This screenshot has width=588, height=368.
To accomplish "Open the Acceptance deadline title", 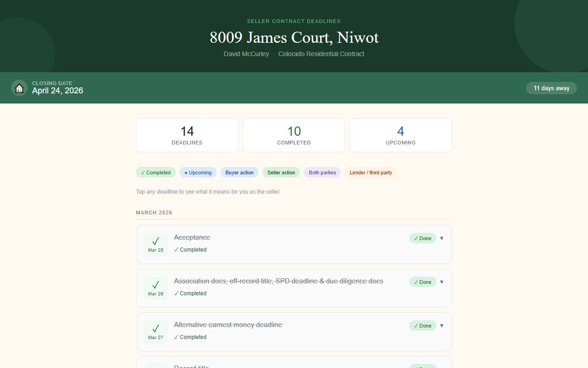I will click(192, 237).
